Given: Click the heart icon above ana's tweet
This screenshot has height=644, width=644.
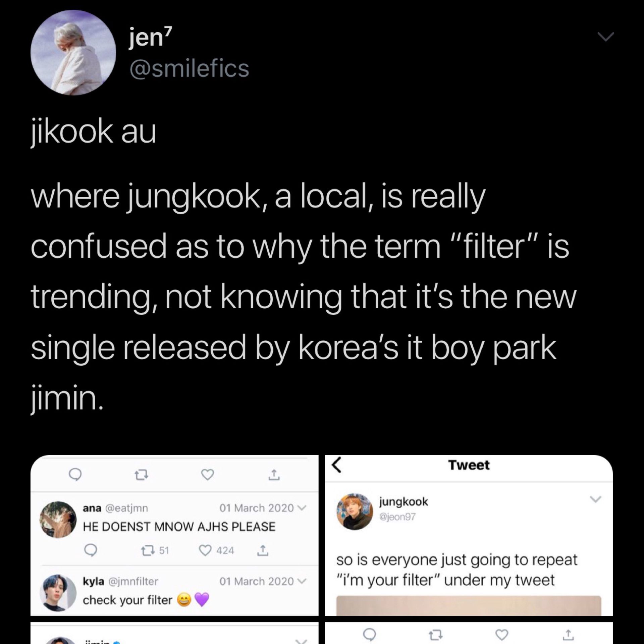Looking at the screenshot, I should 208,475.
